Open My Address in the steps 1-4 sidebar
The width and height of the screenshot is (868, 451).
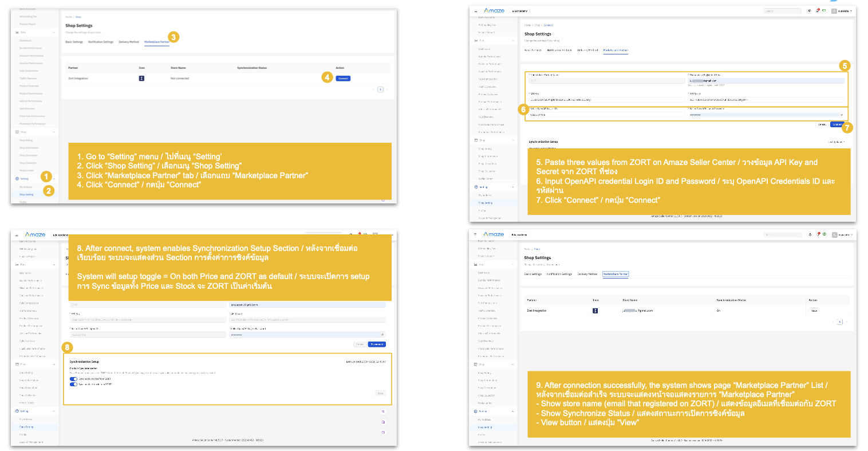click(26, 187)
